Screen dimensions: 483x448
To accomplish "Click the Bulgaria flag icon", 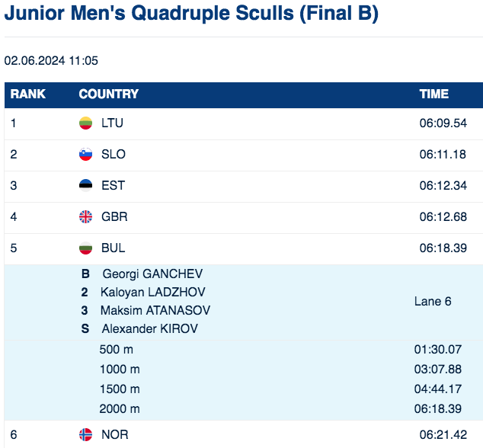I will pyautogui.click(x=85, y=248).
